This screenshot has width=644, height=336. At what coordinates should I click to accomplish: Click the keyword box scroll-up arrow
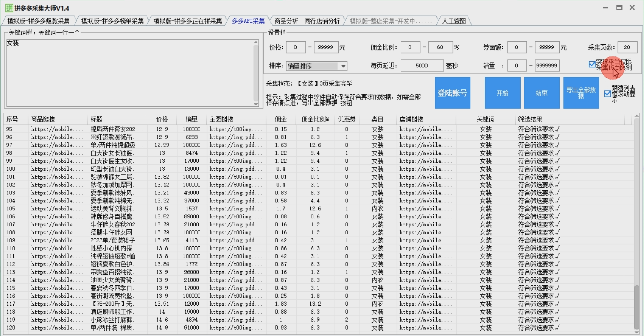(256, 42)
